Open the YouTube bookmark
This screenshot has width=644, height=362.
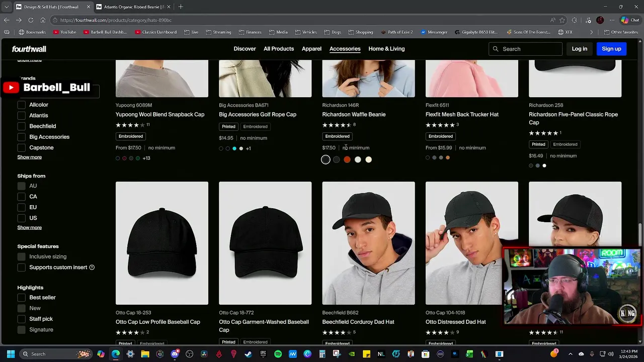64,32
